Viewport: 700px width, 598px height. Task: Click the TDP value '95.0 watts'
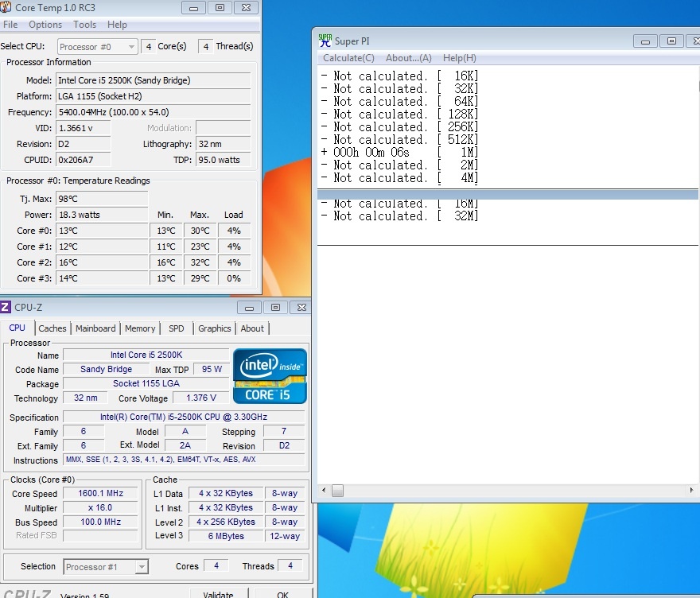(x=224, y=160)
